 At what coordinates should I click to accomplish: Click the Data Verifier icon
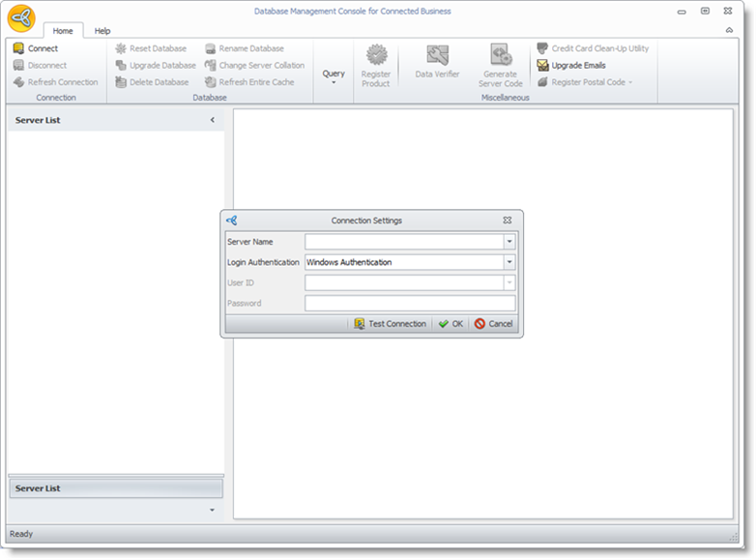(x=437, y=56)
